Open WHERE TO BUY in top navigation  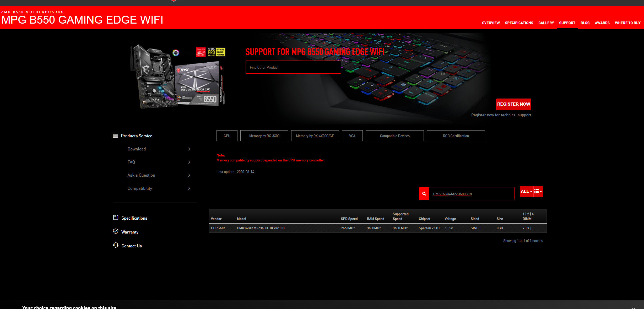[x=627, y=23]
